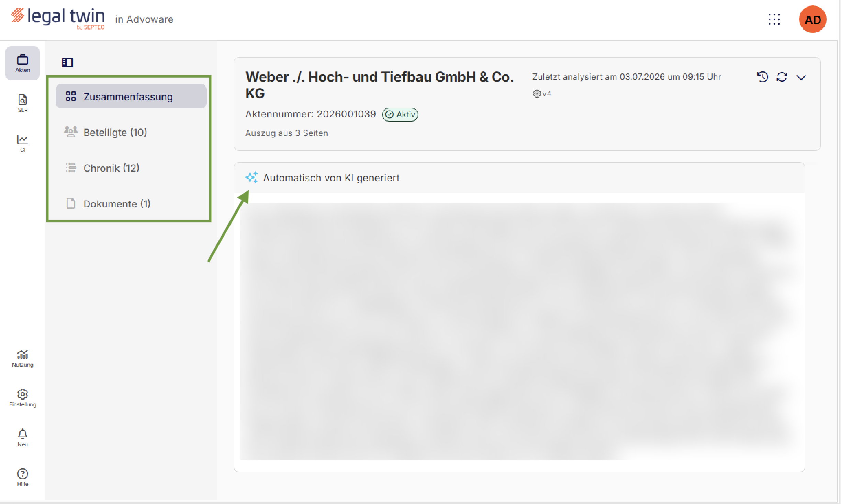Expand case header with the chevron down

(801, 78)
